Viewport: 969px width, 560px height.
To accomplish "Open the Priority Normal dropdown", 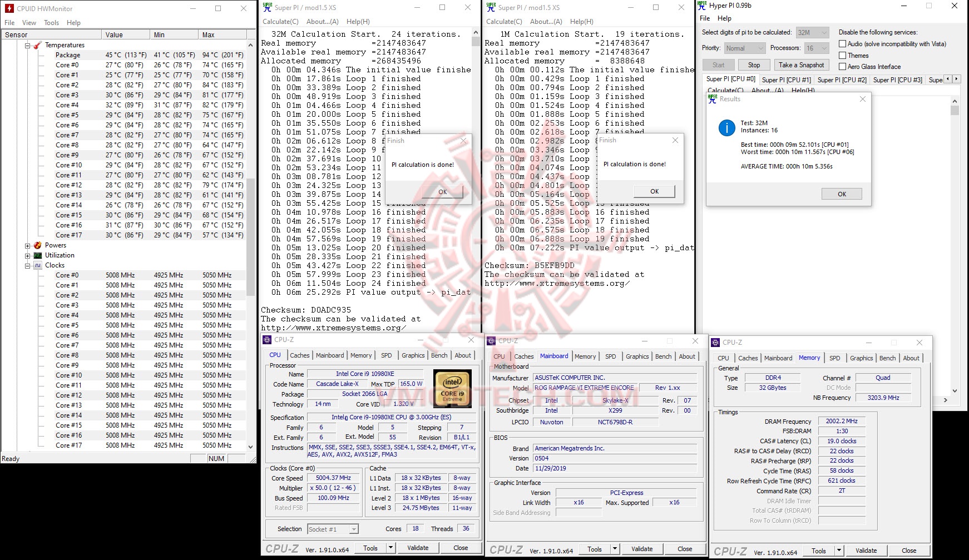I will [x=744, y=48].
